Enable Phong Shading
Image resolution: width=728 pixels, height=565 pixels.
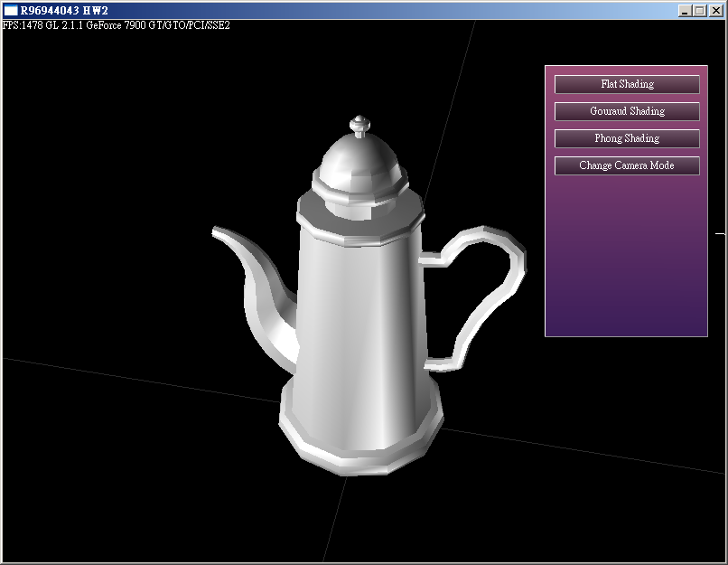coord(627,138)
